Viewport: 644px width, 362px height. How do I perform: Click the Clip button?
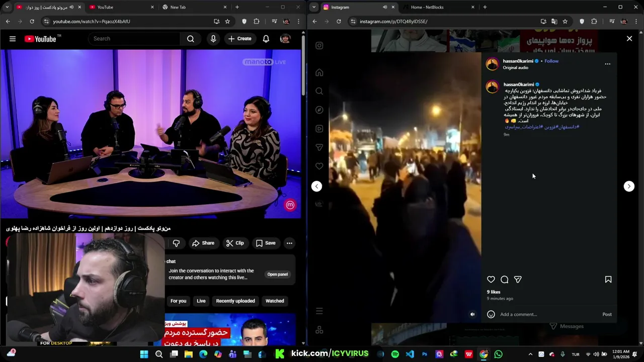click(235, 243)
